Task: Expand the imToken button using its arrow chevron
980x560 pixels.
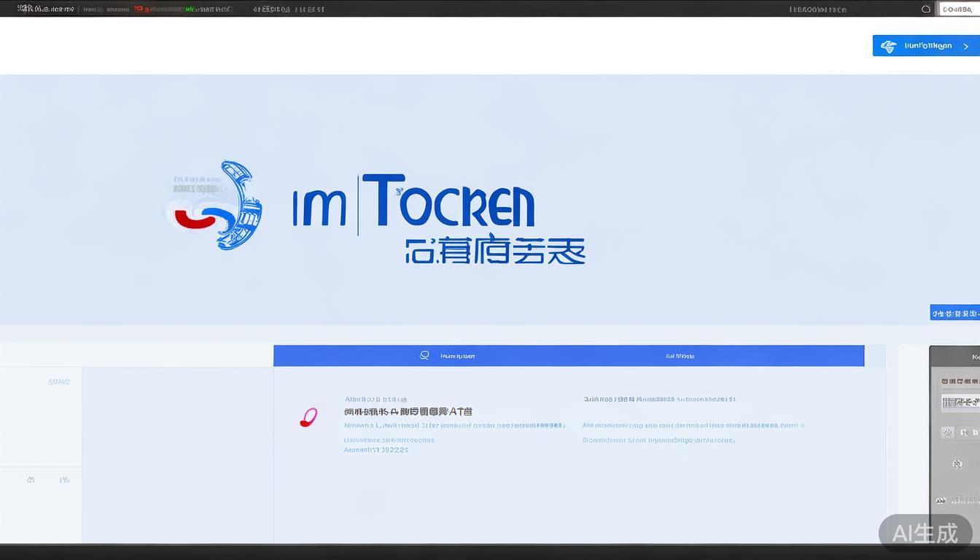Action: [x=968, y=45]
